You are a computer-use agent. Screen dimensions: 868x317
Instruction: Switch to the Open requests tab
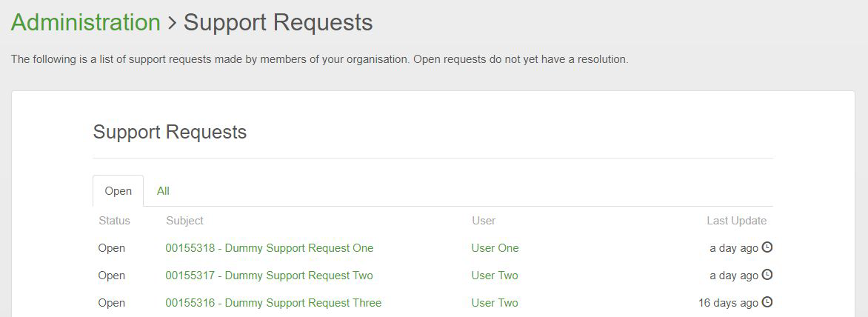click(x=118, y=191)
